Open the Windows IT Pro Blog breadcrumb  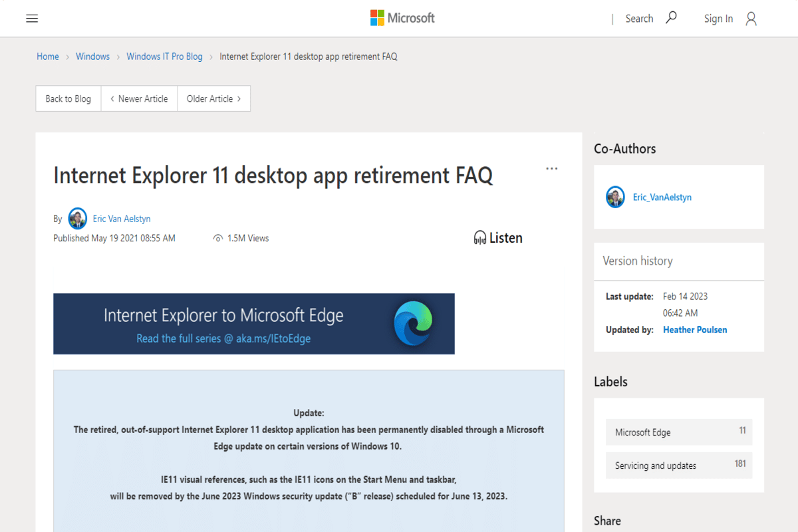point(164,57)
